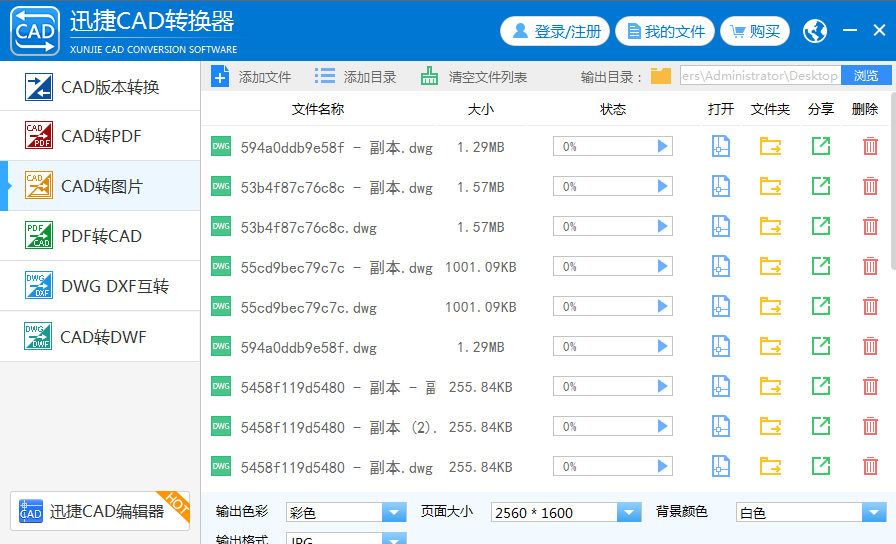Screen dimensions: 896x544
Task: Select file name 55cd9bec79c7c - 副本.dwg
Action: [336, 267]
